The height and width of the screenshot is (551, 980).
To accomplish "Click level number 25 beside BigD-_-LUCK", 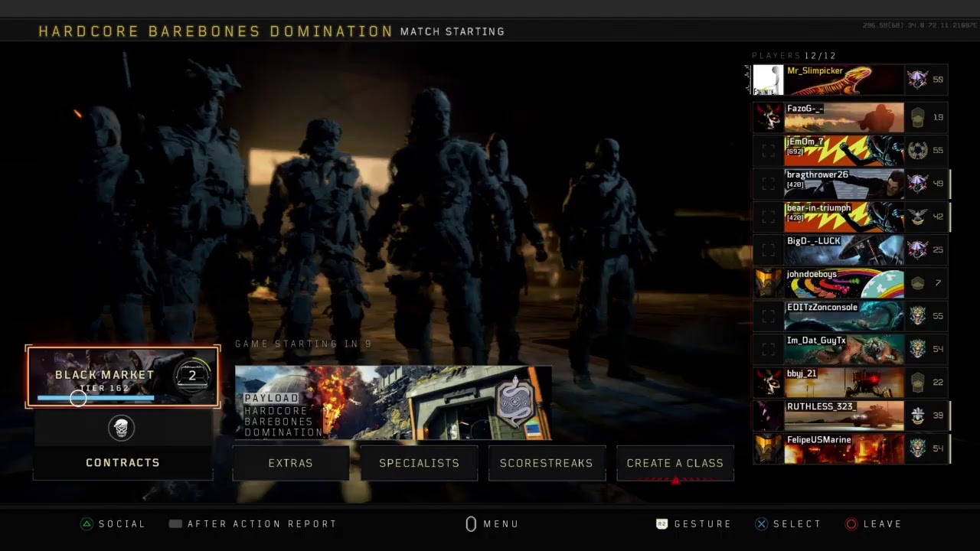I will pos(938,250).
